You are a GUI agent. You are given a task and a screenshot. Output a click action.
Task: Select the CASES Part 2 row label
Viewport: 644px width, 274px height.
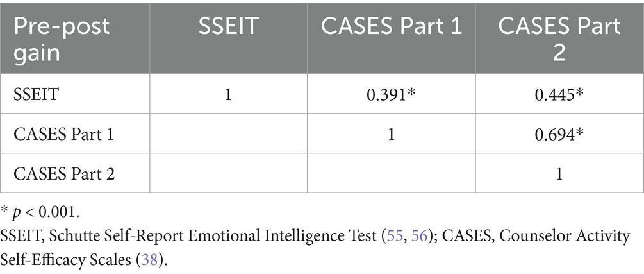point(63,174)
